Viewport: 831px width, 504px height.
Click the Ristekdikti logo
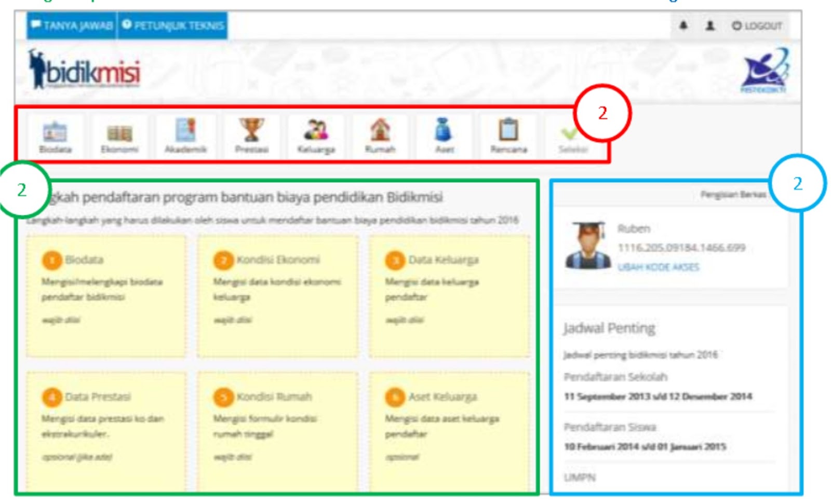(765, 71)
